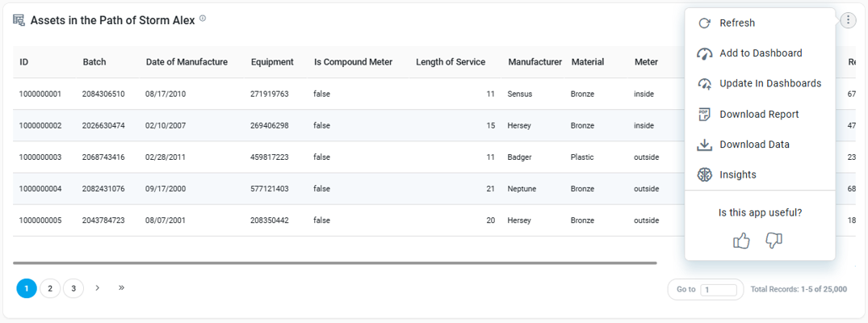Click the Download Data arrow icon
Viewport: 868px width, 323px height.
pos(704,144)
